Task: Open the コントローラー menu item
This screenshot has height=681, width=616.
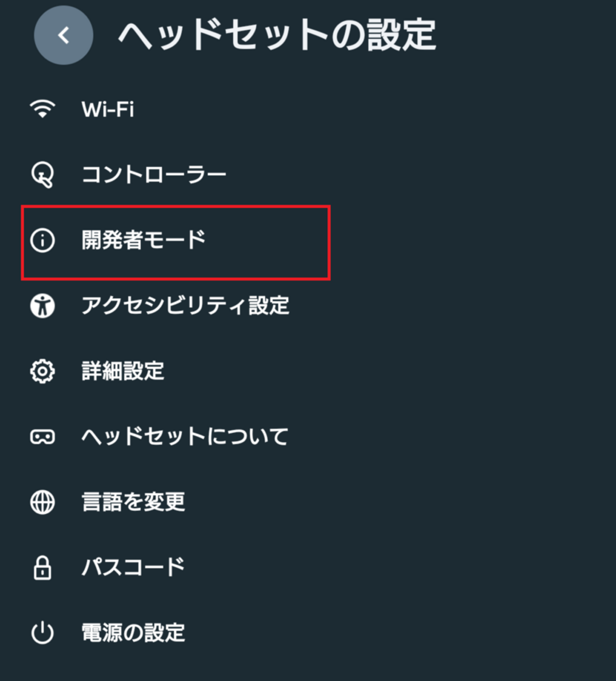Action: click(154, 175)
